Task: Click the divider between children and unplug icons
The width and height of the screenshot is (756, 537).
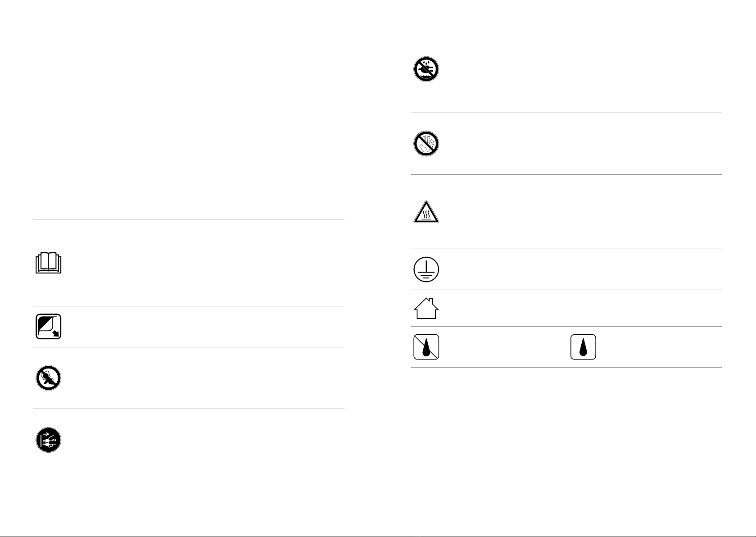Action: 189,409
